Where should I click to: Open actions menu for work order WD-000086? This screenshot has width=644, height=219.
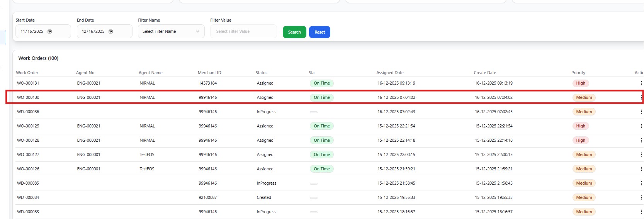click(x=641, y=112)
